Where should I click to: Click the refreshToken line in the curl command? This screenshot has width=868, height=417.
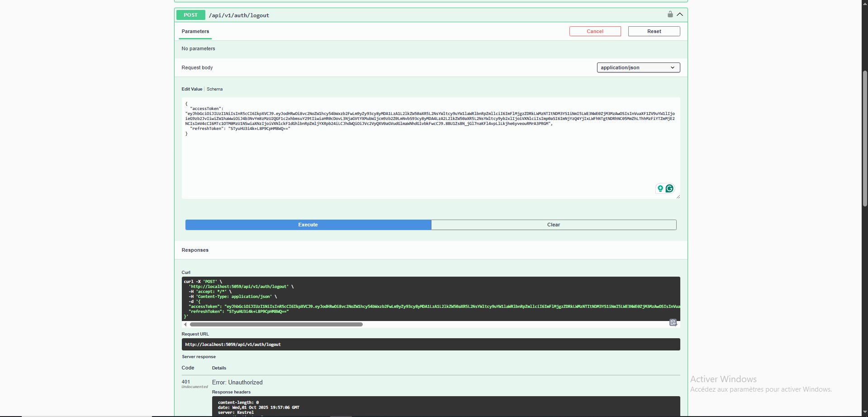pos(238,312)
